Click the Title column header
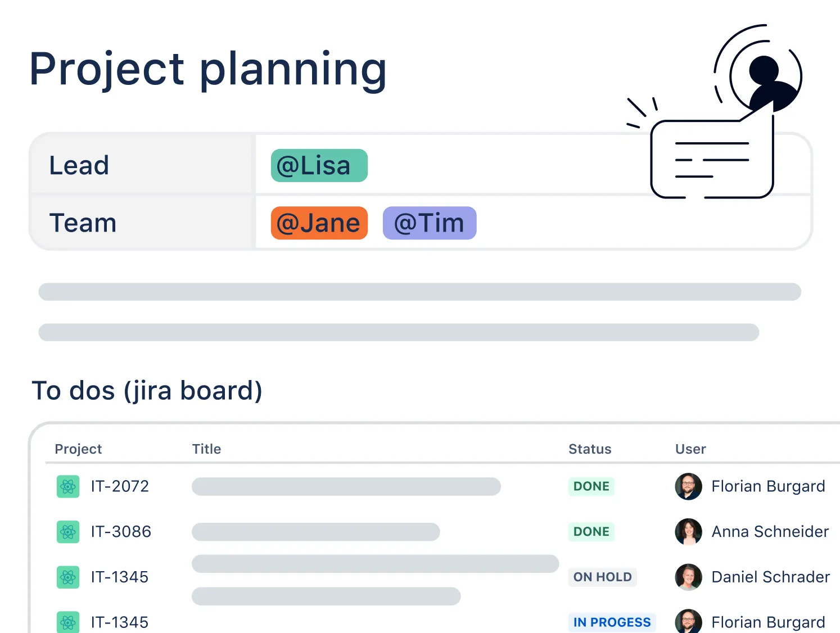The image size is (840, 633). tap(206, 449)
